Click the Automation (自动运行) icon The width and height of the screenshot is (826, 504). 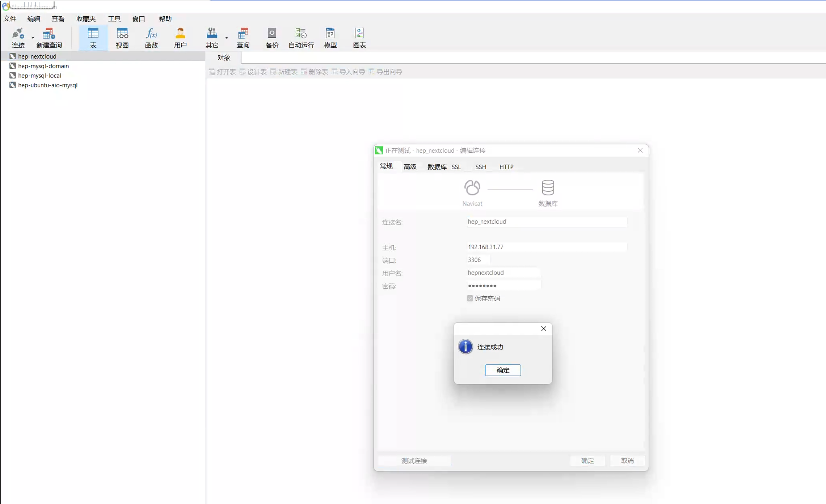click(x=301, y=38)
